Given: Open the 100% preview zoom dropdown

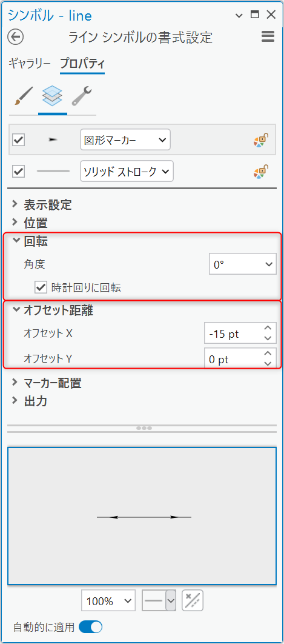Looking at the screenshot, I should click(x=108, y=602).
